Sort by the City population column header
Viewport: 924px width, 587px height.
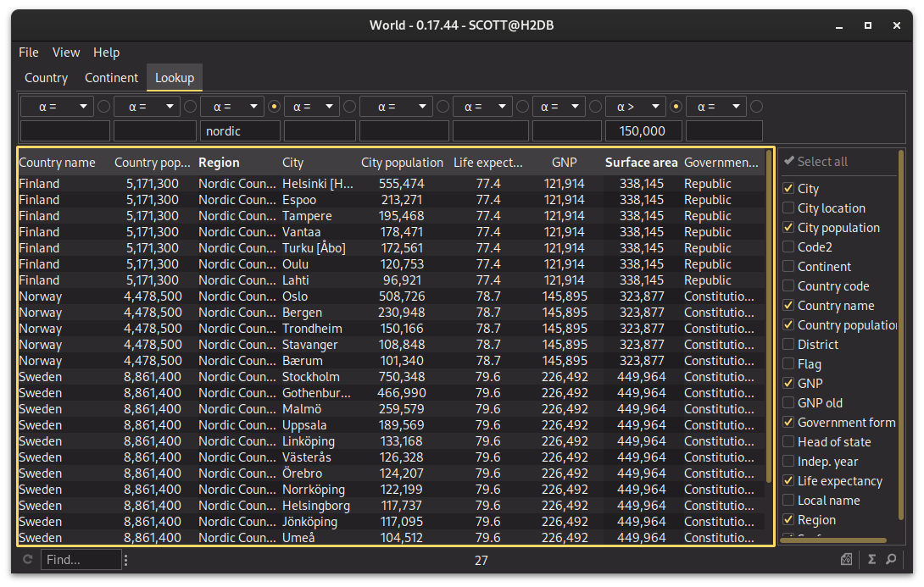(x=402, y=163)
